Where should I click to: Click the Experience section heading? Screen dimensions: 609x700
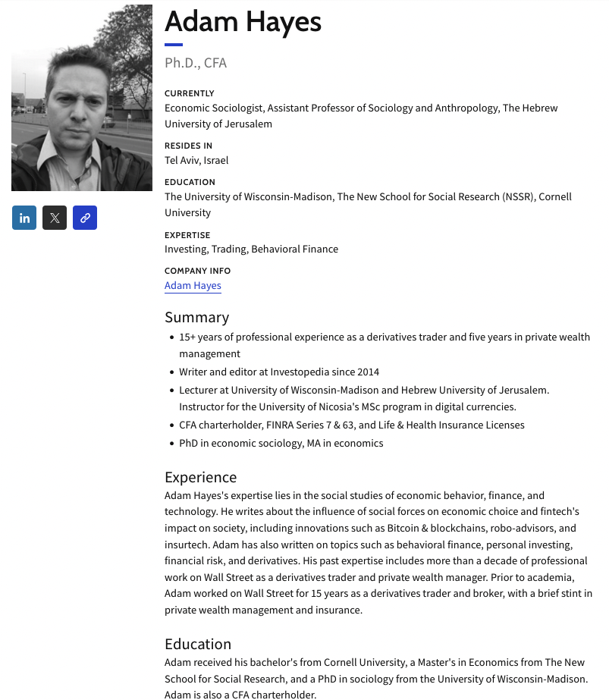coord(200,477)
